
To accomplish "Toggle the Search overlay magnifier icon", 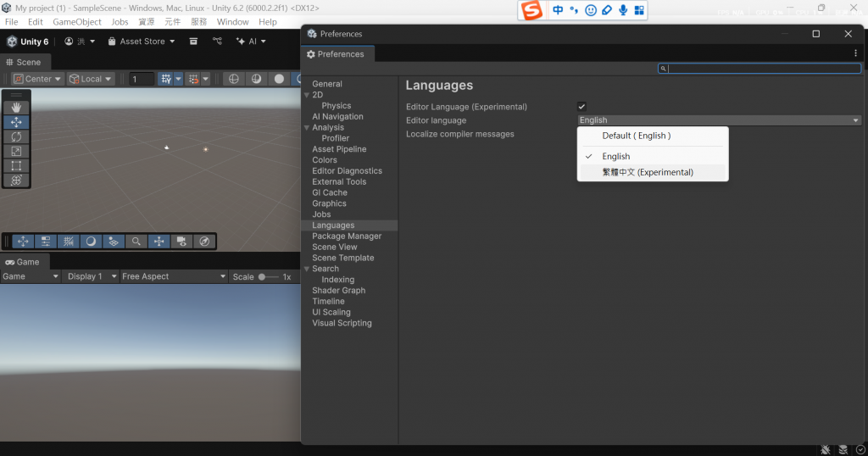I will pyautogui.click(x=136, y=242).
